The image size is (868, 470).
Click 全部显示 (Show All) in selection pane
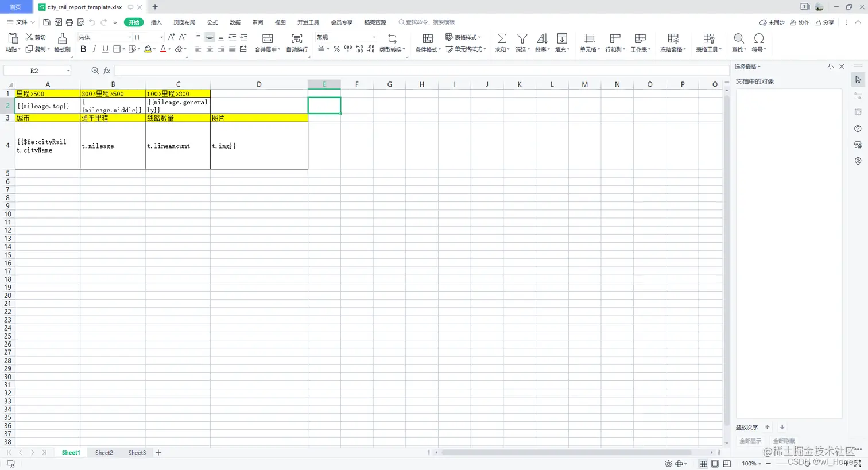pyautogui.click(x=750, y=441)
